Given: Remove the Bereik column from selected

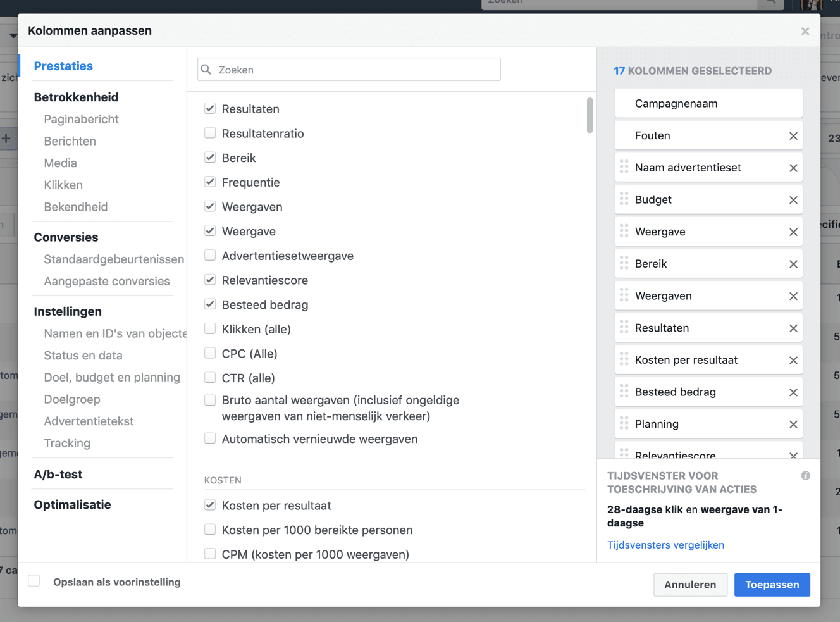Looking at the screenshot, I should point(793,264).
